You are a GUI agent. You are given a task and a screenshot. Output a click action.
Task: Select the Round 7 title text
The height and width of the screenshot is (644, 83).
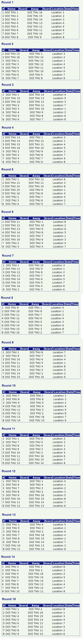(8, 256)
